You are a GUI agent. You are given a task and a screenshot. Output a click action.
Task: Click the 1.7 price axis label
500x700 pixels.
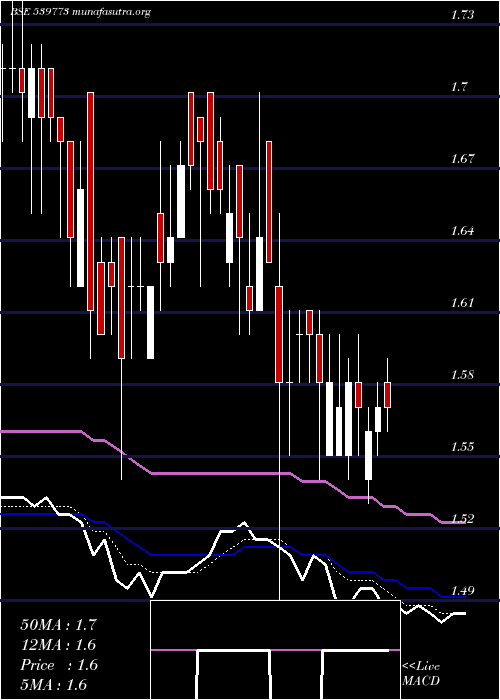459,87
